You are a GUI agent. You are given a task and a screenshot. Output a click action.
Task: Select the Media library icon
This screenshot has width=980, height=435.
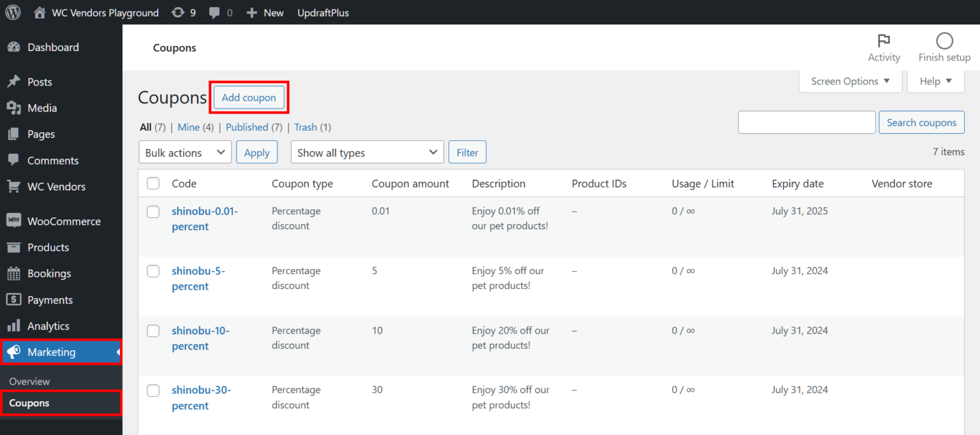click(15, 108)
